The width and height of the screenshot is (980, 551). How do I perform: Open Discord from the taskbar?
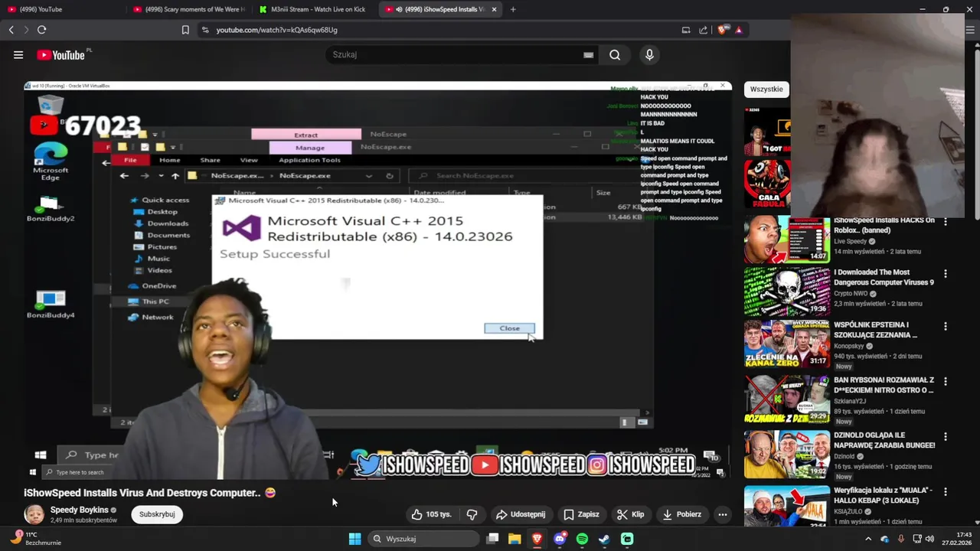560,539
